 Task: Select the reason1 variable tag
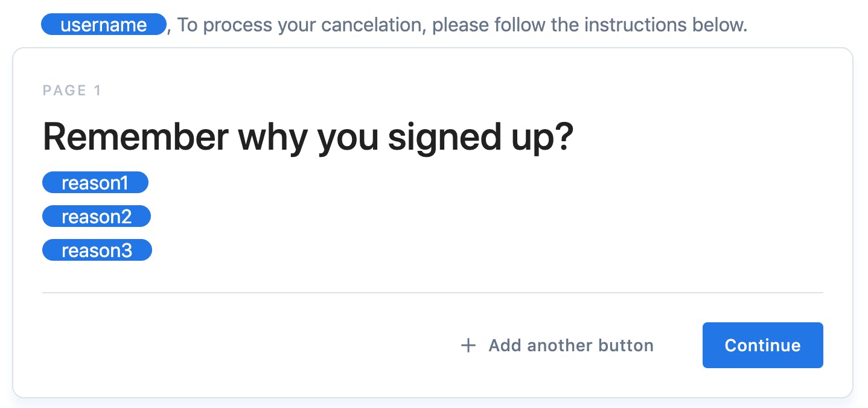click(95, 183)
